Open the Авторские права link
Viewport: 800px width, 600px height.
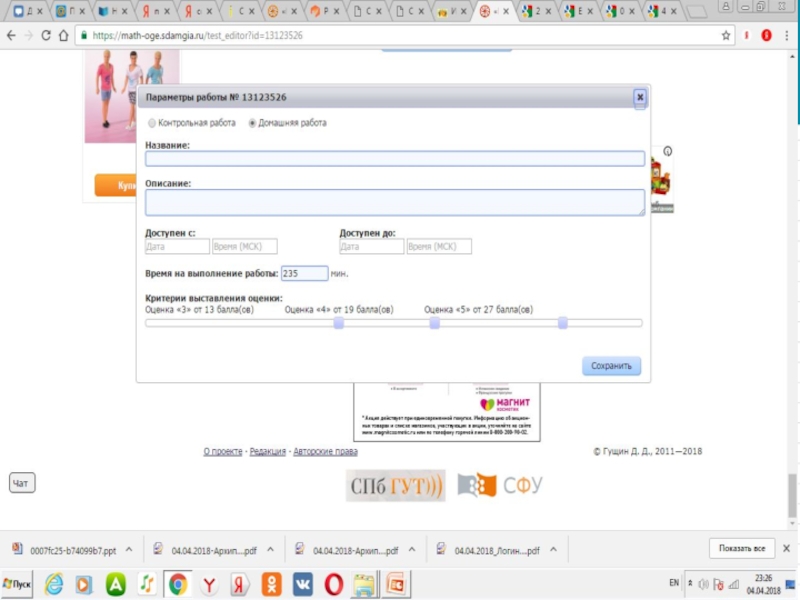click(x=325, y=452)
